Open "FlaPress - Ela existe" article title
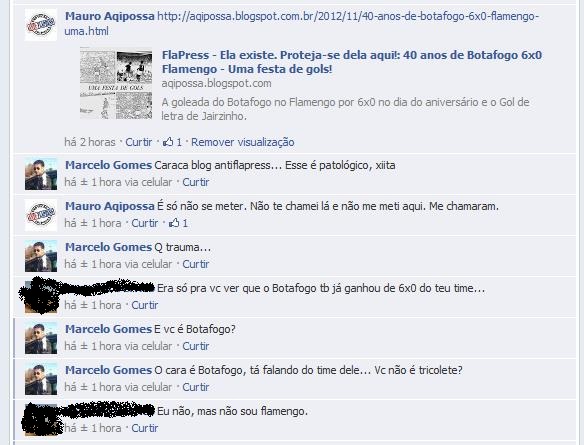 pyautogui.click(x=352, y=62)
